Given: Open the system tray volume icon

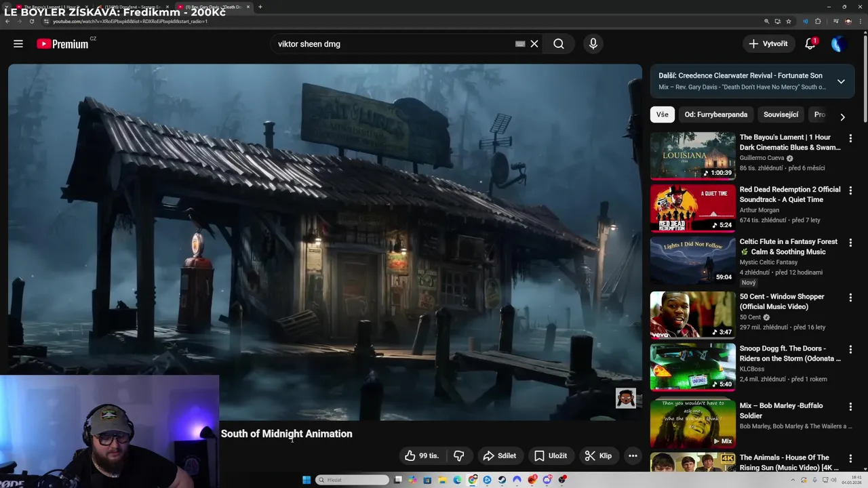Looking at the screenshot, I should (x=834, y=480).
